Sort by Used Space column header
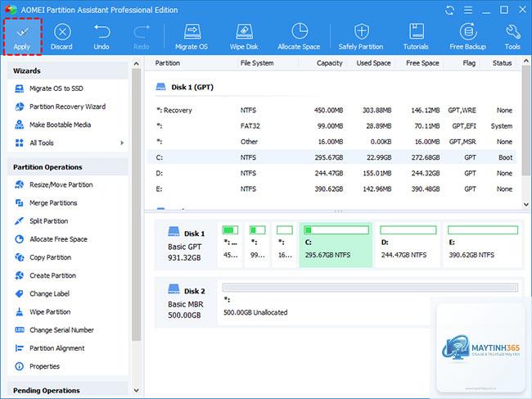The image size is (532, 399). [373, 63]
